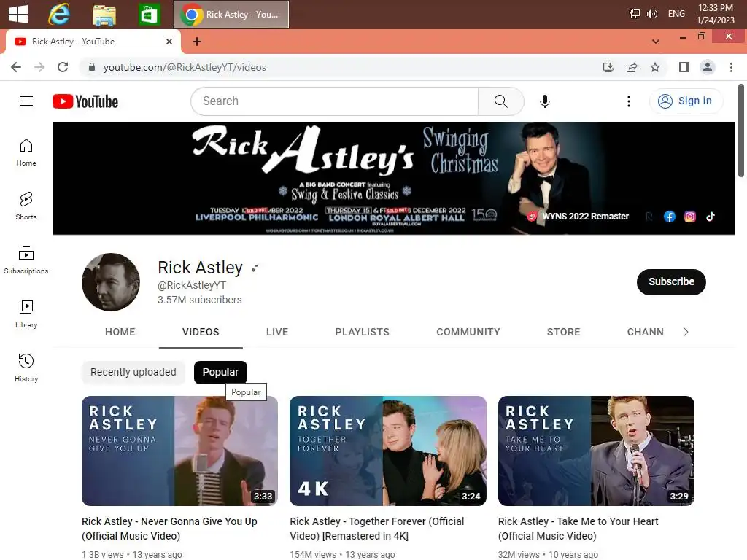Open the PLAYLISTS channel tab
747x560 pixels.
pos(362,332)
